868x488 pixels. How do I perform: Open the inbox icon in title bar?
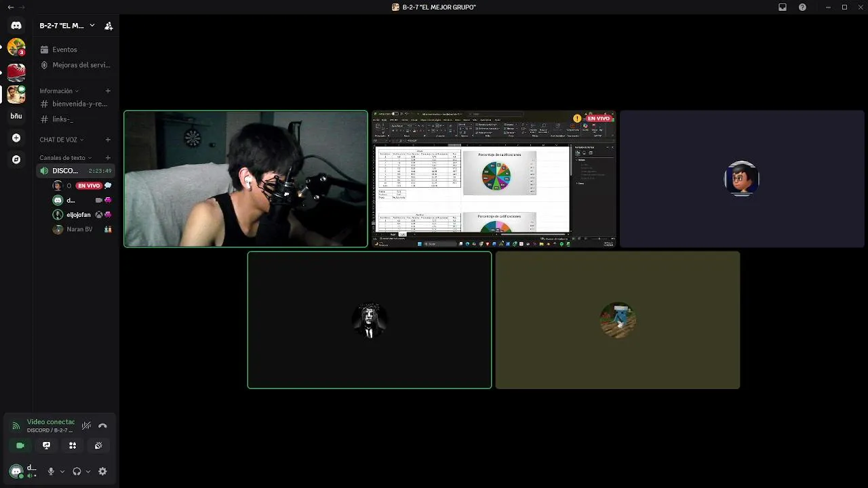783,7
